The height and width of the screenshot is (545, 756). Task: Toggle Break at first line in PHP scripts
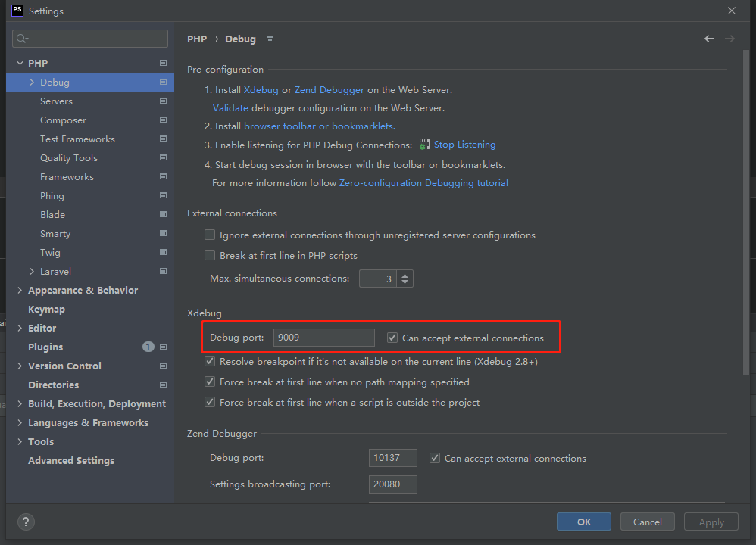click(x=210, y=255)
